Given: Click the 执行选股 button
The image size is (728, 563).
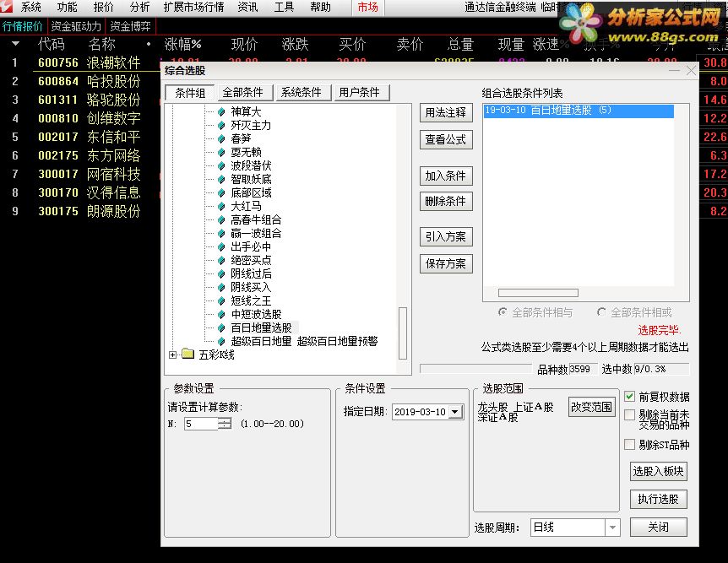Looking at the screenshot, I should tap(659, 499).
